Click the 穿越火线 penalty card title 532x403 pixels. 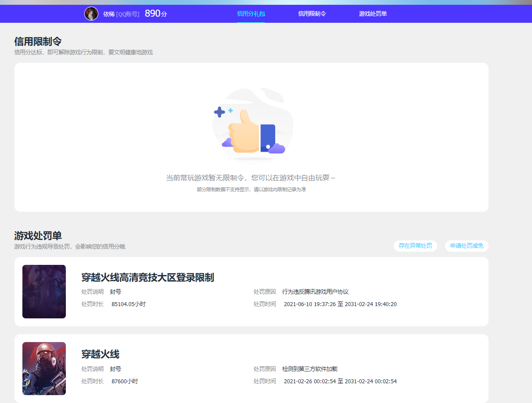(100, 354)
